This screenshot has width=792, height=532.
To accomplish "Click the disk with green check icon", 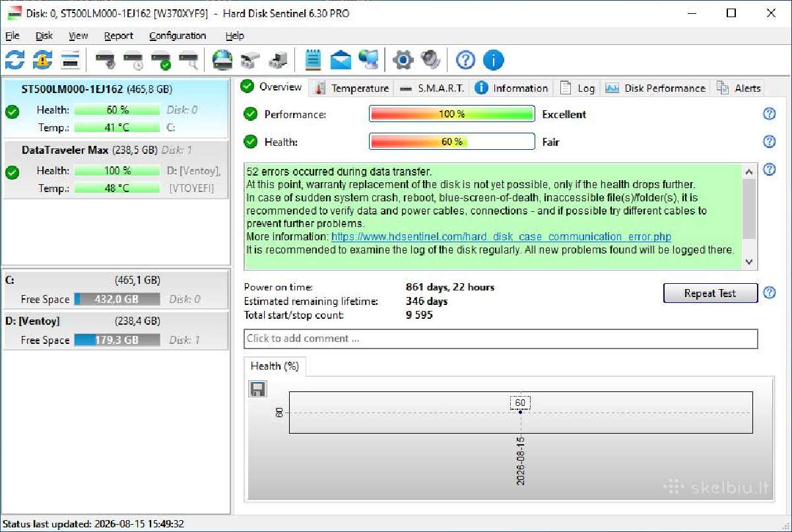I will pos(161,61).
